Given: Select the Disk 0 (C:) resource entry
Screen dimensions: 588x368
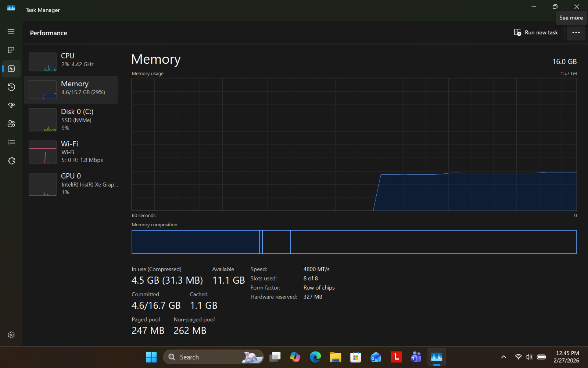Looking at the screenshot, I should [x=71, y=120].
